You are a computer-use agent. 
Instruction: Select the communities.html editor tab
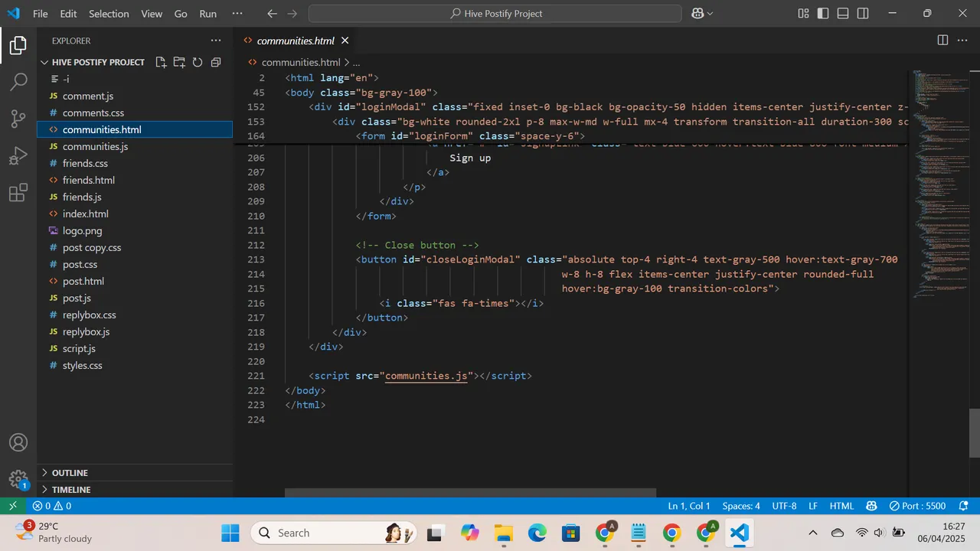coord(296,41)
